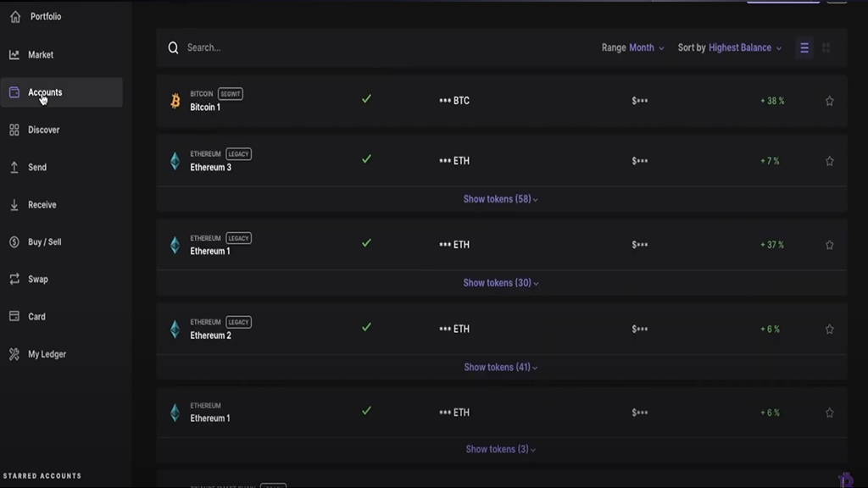The image size is (868, 488).
Task: Focus the Search accounts field
Action: [x=339, y=48]
